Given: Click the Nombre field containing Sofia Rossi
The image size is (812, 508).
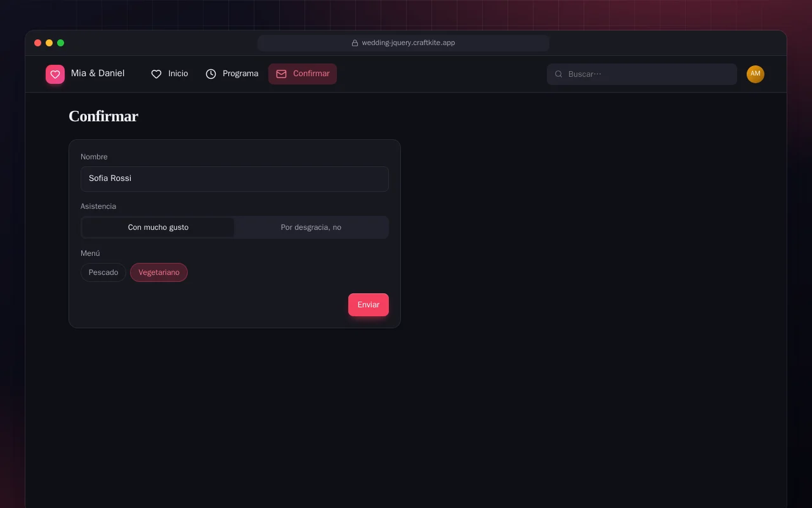Looking at the screenshot, I should pyautogui.click(x=235, y=179).
